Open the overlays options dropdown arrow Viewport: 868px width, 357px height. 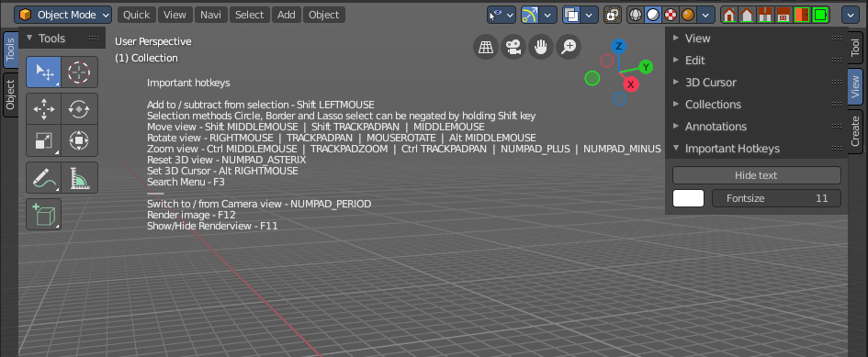click(x=589, y=15)
